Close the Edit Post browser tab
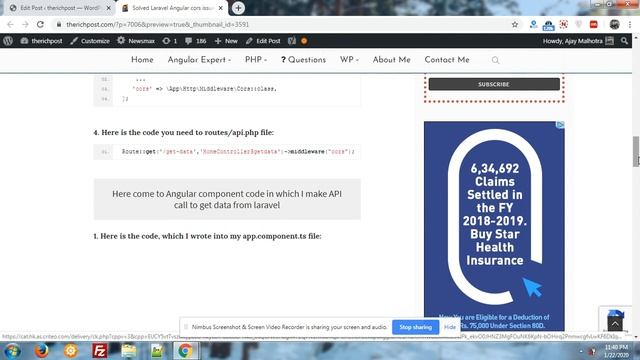 tap(109, 8)
